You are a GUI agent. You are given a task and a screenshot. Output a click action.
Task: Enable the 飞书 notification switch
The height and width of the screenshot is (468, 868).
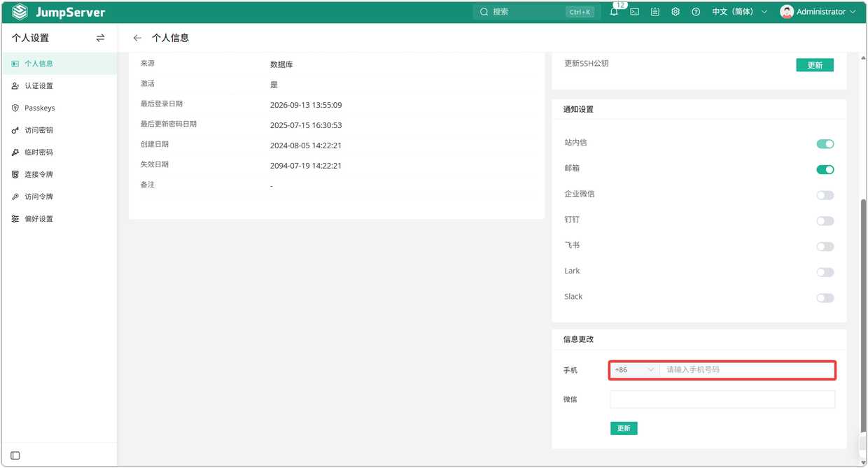coord(825,246)
